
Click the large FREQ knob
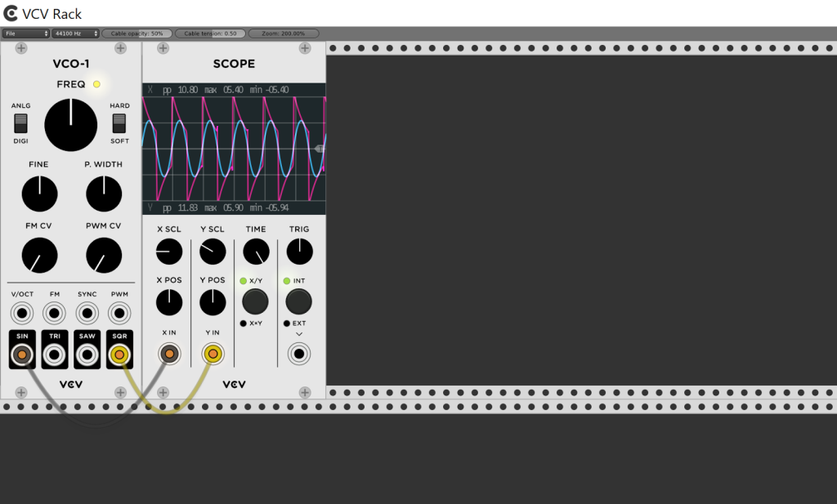pos(70,125)
